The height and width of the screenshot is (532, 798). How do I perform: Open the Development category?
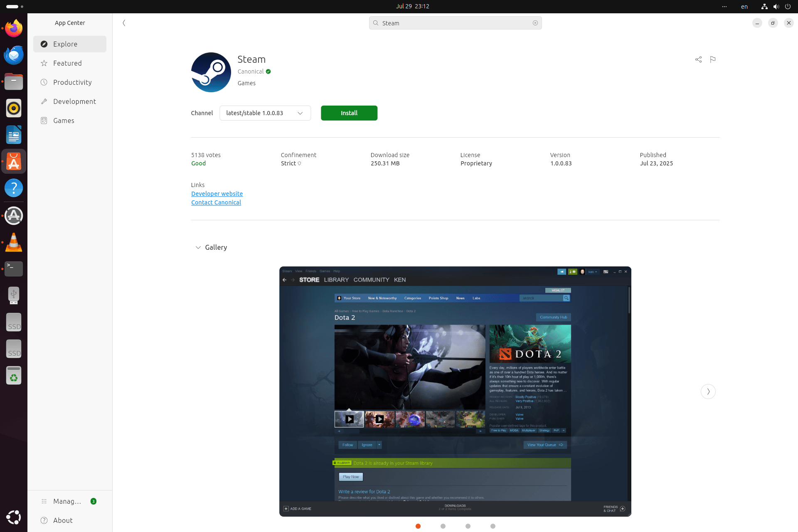pyautogui.click(x=70, y=101)
